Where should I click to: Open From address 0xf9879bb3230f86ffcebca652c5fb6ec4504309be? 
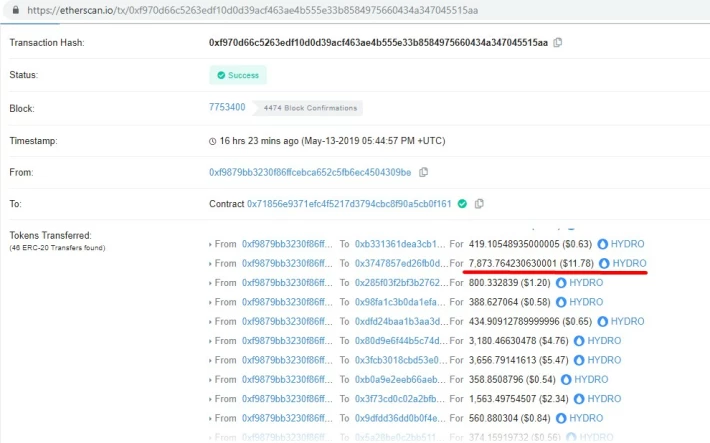[x=310, y=172]
